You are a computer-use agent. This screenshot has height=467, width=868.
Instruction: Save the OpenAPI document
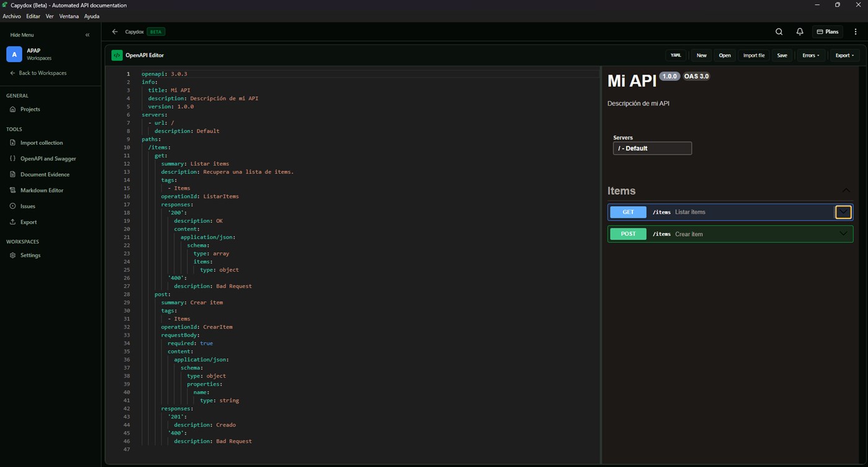tap(782, 55)
